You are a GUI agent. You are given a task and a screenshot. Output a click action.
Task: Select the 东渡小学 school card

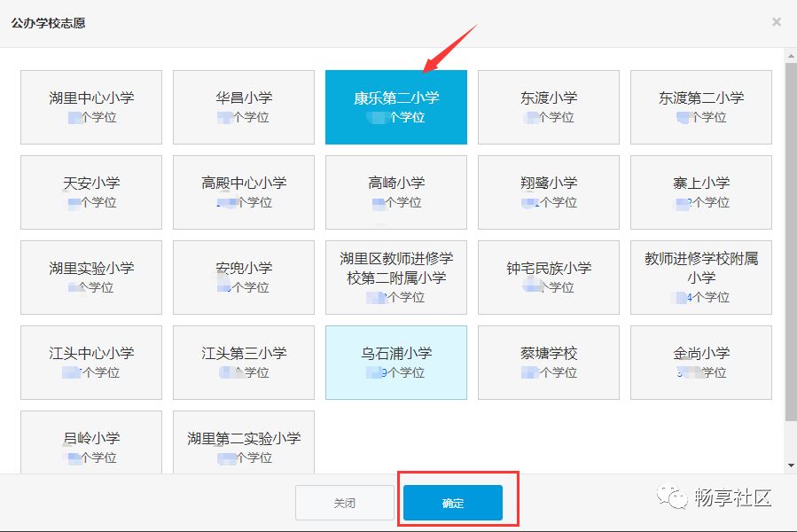tap(549, 107)
